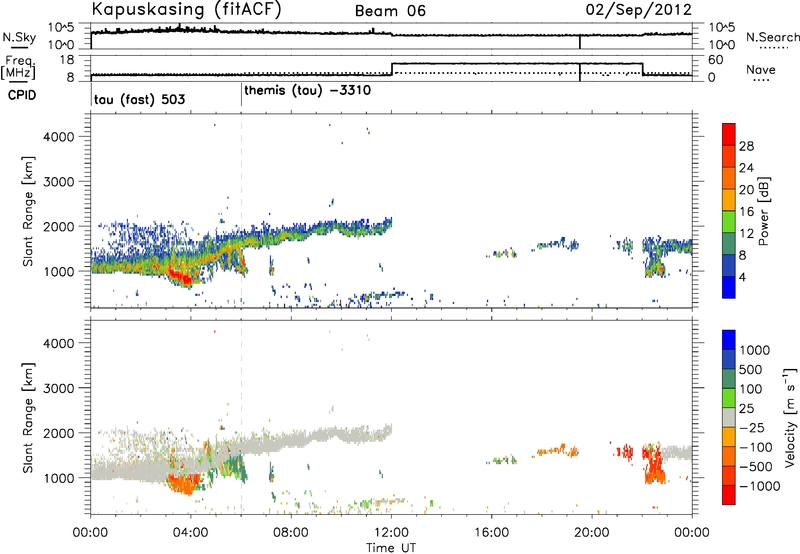
Task: Click the 'tau (fast) 503' text
Action: pos(139,99)
